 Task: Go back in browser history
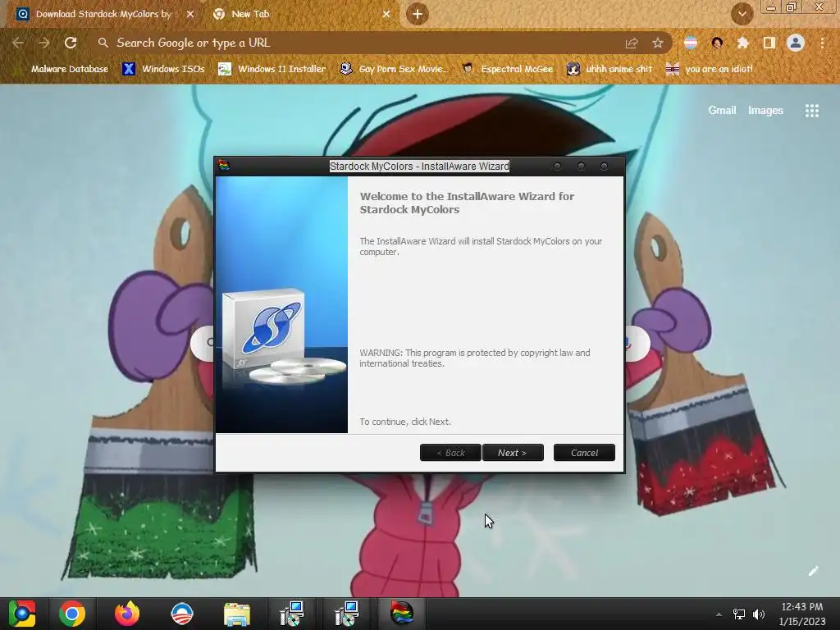(18, 43)
